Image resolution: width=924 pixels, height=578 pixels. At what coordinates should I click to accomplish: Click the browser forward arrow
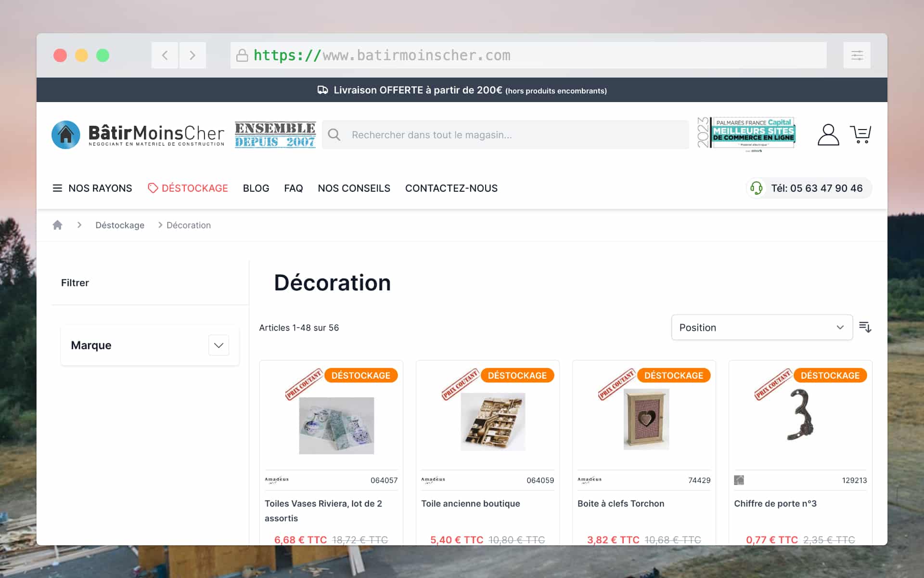pos(192,55)
